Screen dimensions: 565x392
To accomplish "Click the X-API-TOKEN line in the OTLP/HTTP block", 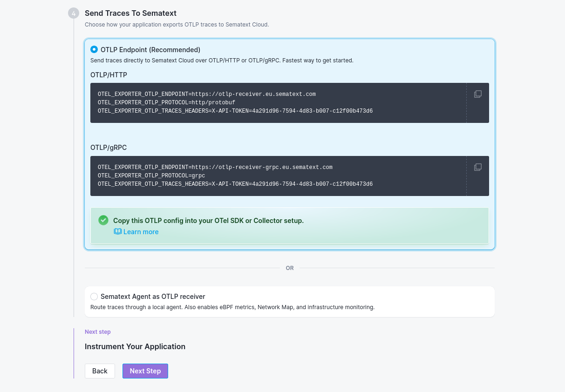I will [x=235, y=111].
